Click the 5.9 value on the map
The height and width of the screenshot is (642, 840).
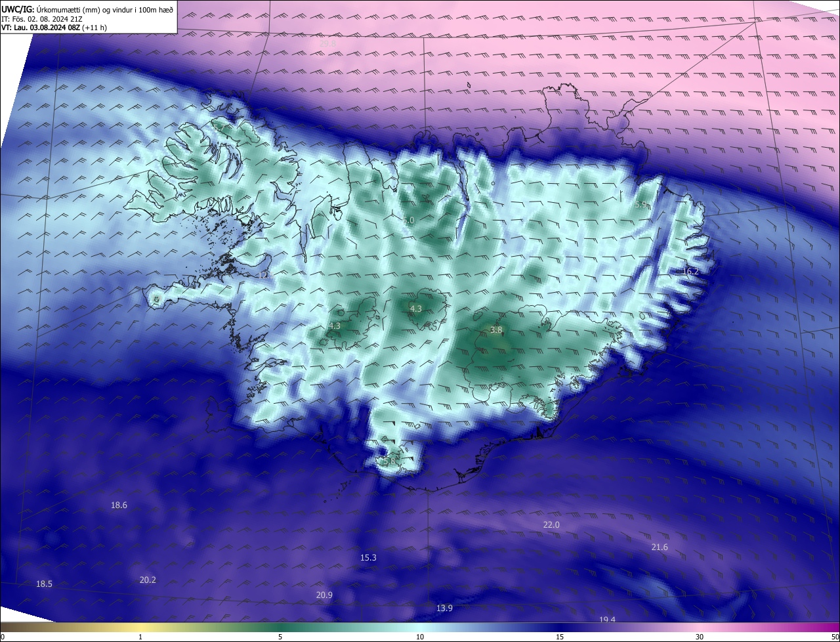click(x=640, y=205)
